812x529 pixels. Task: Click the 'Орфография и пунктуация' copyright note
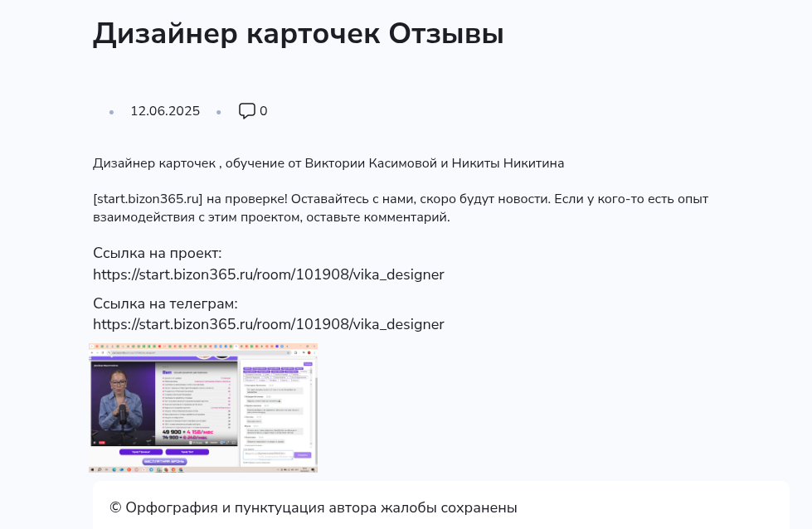(314, 507)
